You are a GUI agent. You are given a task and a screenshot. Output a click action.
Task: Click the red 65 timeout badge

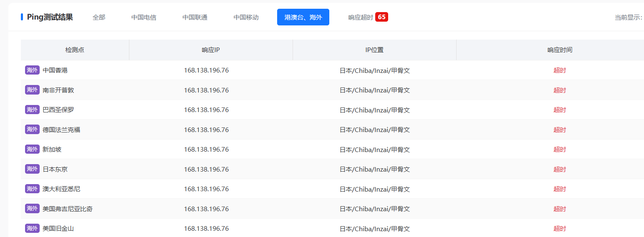point(381,17)
